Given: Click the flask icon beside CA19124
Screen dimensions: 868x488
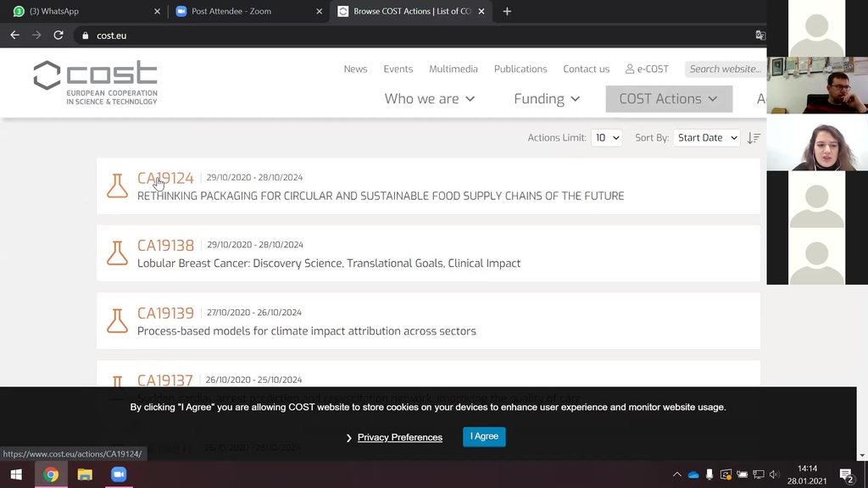Looking at the screenshot, I should click(x=117, y=186).
